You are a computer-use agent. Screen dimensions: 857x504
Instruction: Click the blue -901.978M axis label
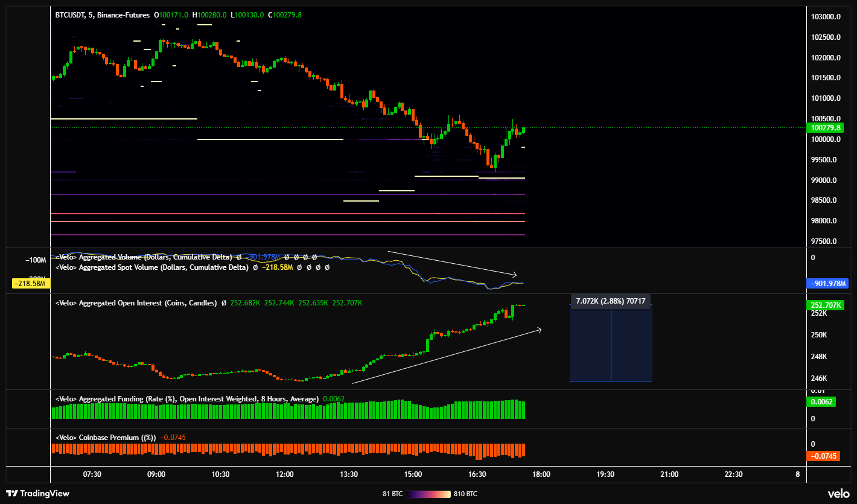click(823, 283)
